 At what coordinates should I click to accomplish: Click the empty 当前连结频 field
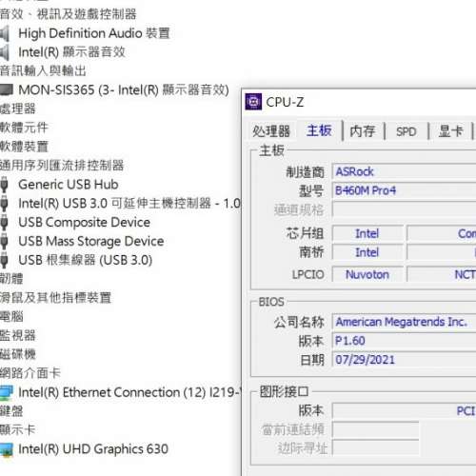pos(375,430)
